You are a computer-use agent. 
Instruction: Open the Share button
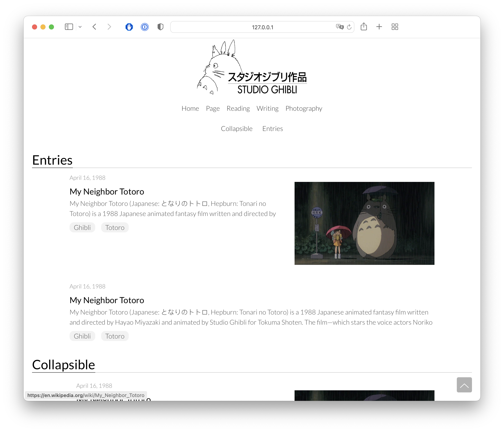[x=364, y=27]
